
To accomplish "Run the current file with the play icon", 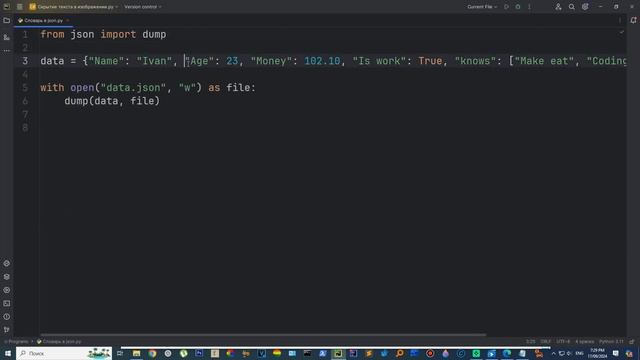I will click(507, 7).
